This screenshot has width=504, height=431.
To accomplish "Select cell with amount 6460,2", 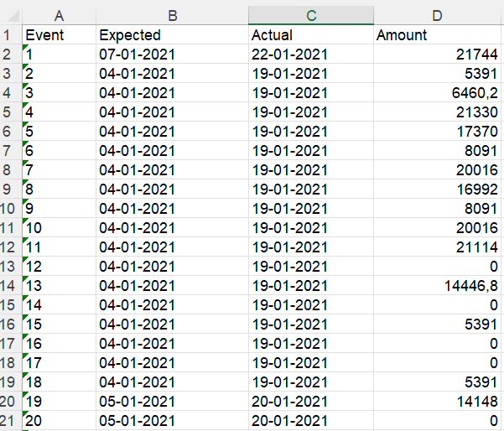I will [437, 92].
